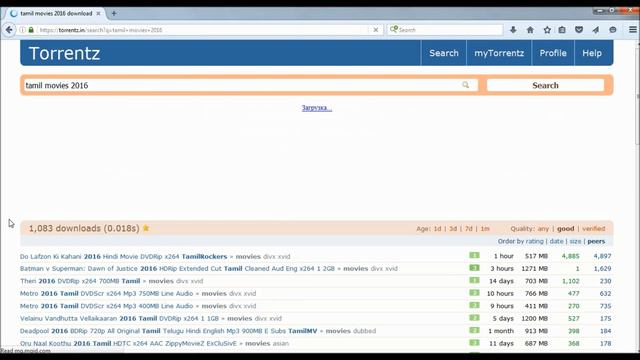The image size is (640, 360).
Task: Set quality filter to verified
Action: [593, 229]
